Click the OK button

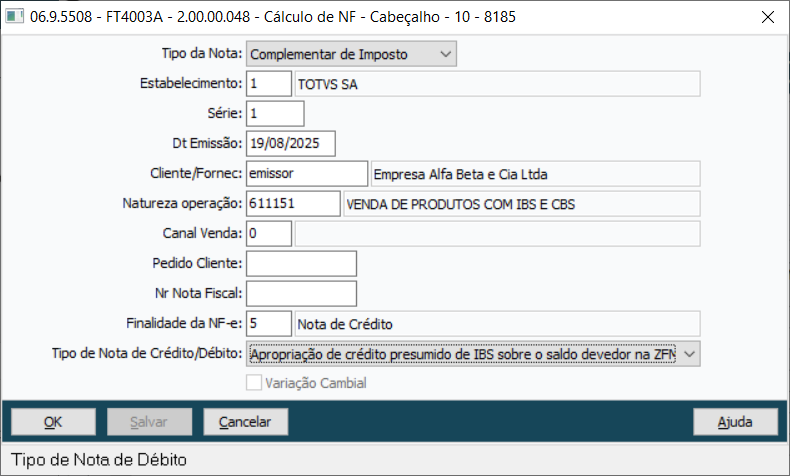click(x=53, y=422)
